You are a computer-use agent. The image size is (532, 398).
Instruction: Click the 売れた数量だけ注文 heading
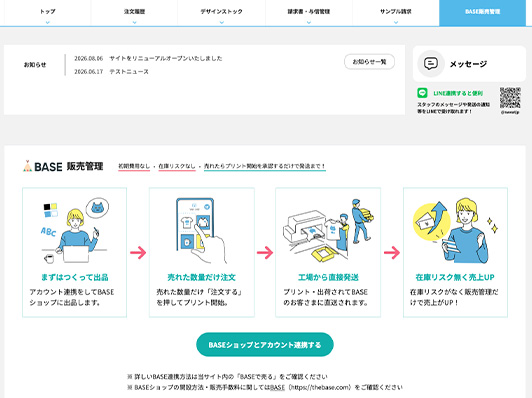[202, 278]
